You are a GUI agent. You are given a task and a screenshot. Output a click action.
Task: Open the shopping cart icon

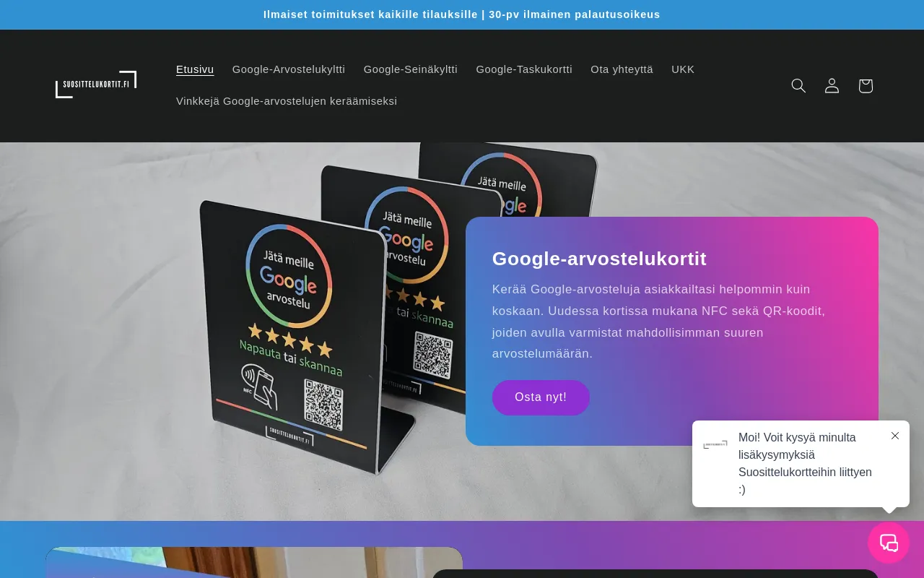coord(866,86)
